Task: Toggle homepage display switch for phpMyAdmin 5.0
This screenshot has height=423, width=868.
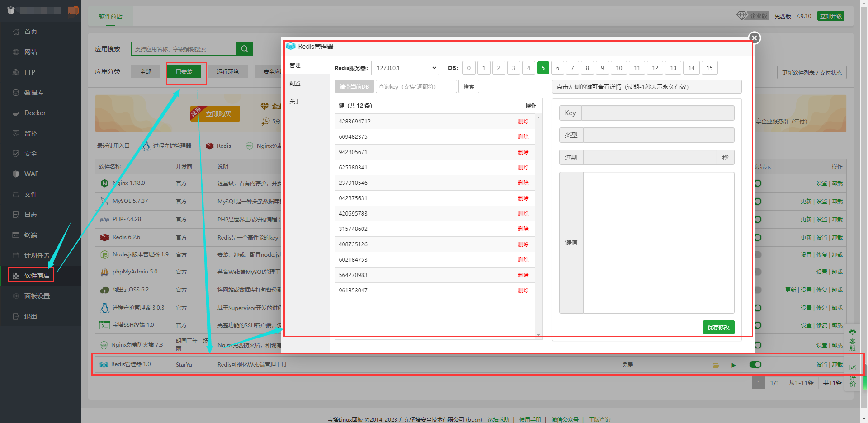Action: point(758,272)
